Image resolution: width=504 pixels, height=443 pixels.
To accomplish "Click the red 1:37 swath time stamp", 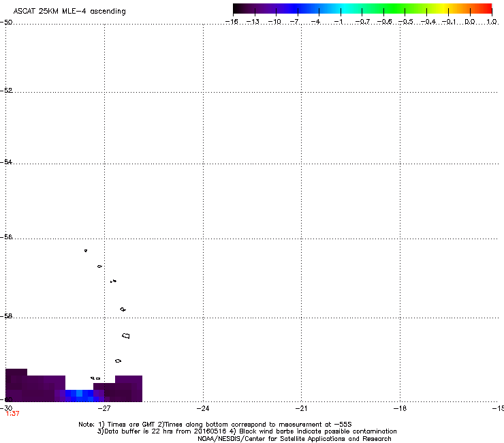I will (x=12, y=414).
